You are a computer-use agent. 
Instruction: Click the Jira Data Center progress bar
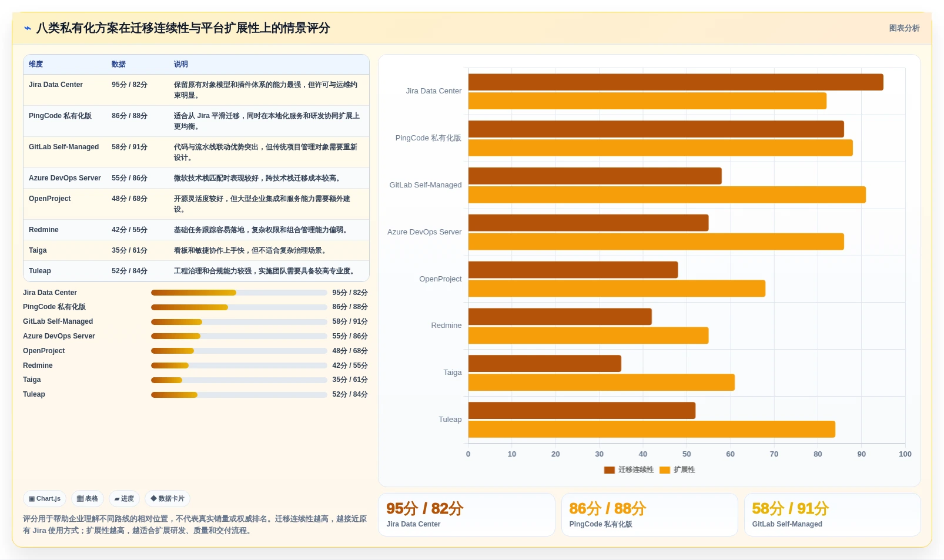coord(239,293)
